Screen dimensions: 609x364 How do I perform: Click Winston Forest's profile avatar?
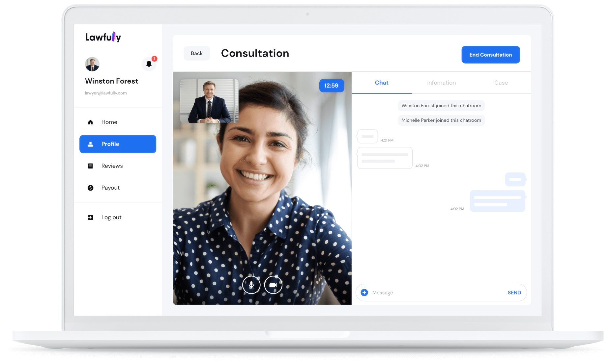coord(92,64)
